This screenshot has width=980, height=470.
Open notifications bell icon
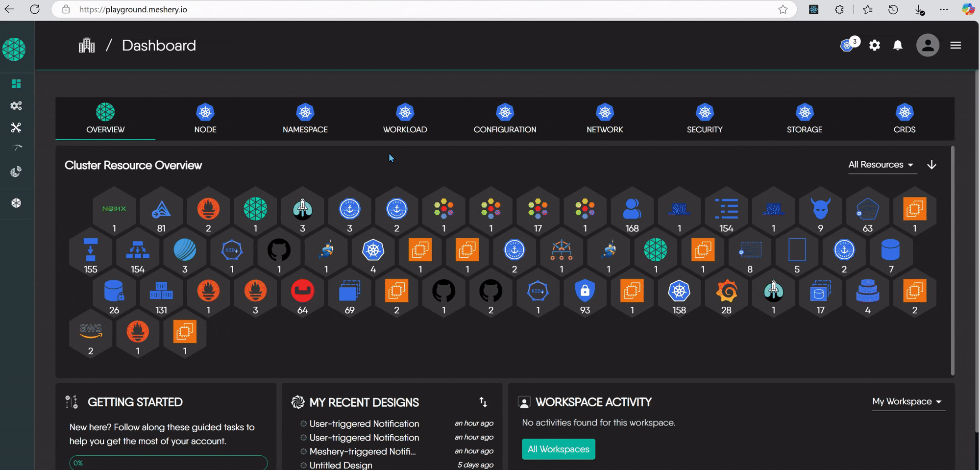897,46
